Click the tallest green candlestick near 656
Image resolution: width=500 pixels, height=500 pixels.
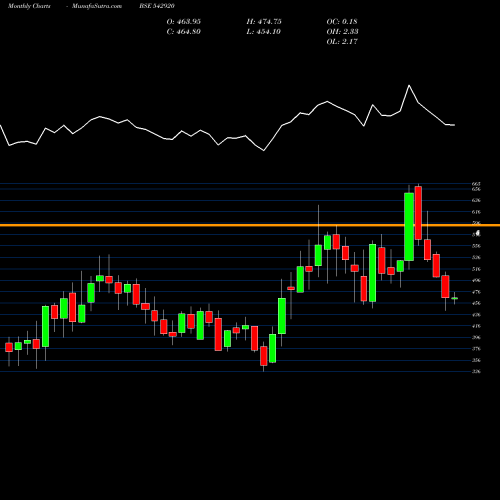[x=409, y=227]
